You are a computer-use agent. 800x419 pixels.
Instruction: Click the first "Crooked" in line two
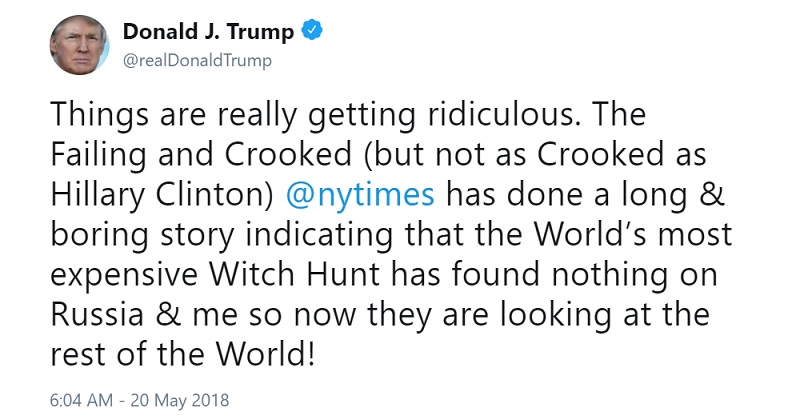(288, 154)
